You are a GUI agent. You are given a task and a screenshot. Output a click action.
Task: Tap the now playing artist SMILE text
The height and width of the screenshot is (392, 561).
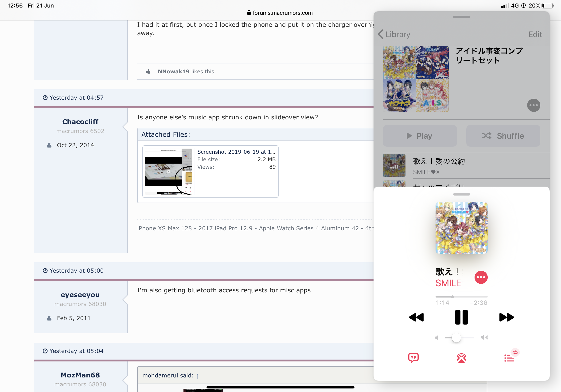click(x=448, y=283)
